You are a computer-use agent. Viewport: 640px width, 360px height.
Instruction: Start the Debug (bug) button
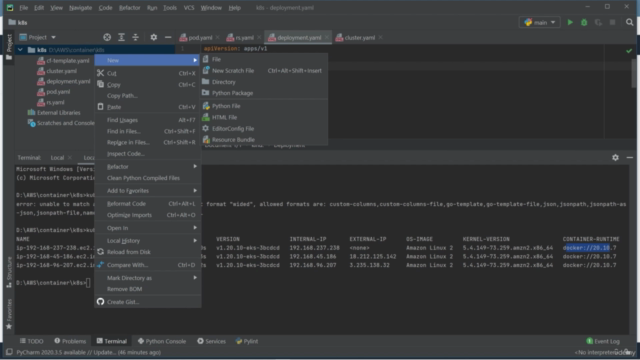point(584,22)
